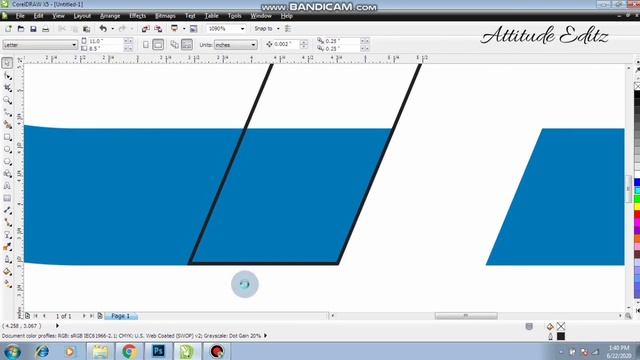Toggle apply layout to all pages
Image resolution: width=640 pixels, height=360 pixels.
point(174,44)
